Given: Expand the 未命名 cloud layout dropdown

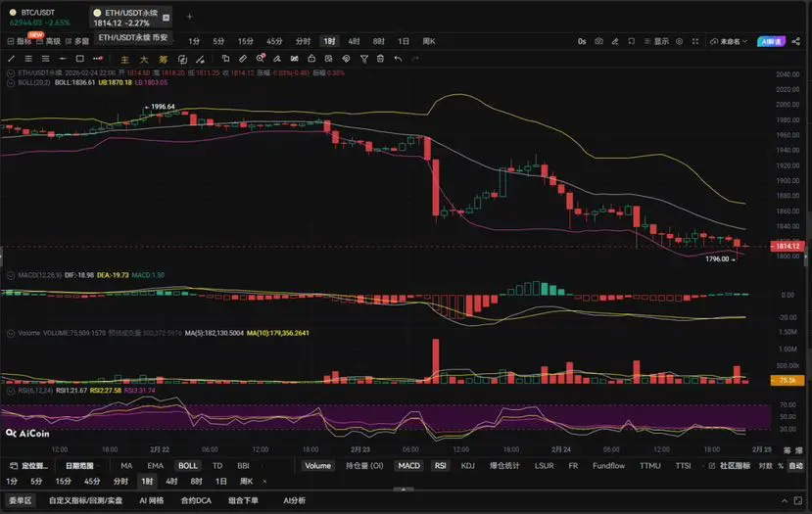Looking at the screenshot, I should pos(729,41).
